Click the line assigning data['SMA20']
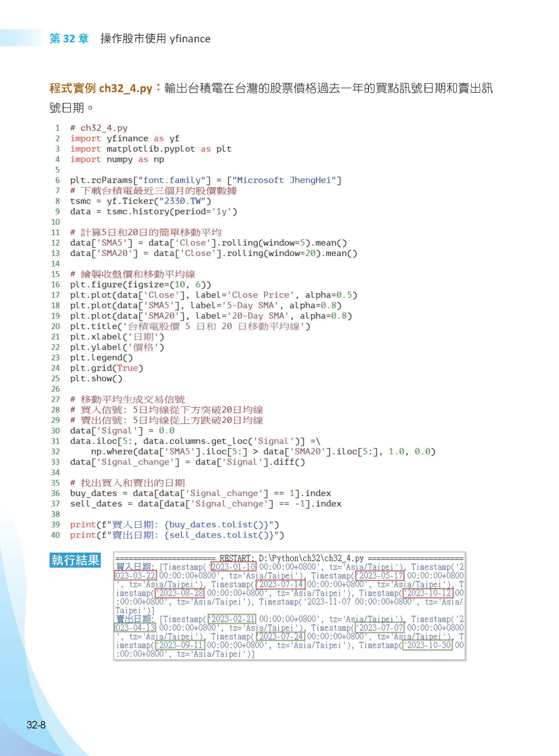This screenshot has width=559, height=756. 214,253
